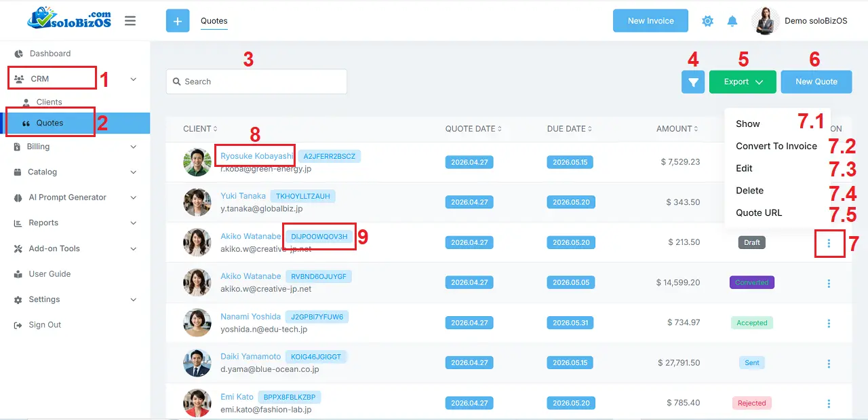The image size is (868, 420).
Task: Click the Add-on Tools wrench icon
Action: [x=18, y=249]
